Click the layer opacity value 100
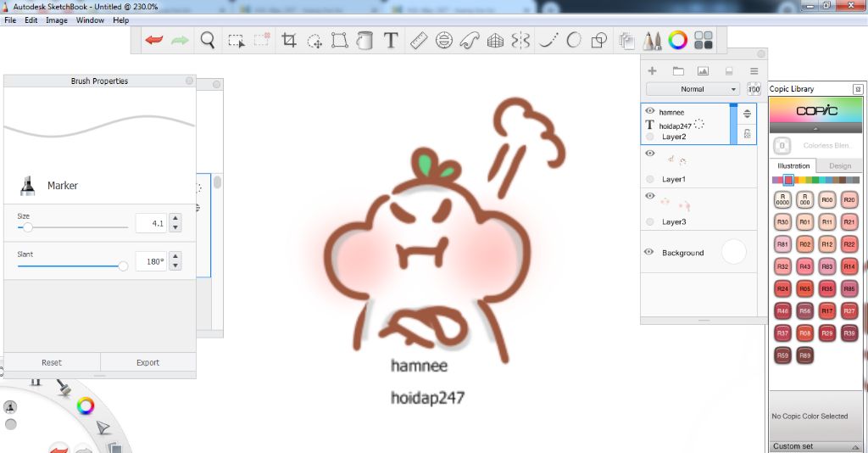Screen dimensions: 868x453 click(754, 89)
